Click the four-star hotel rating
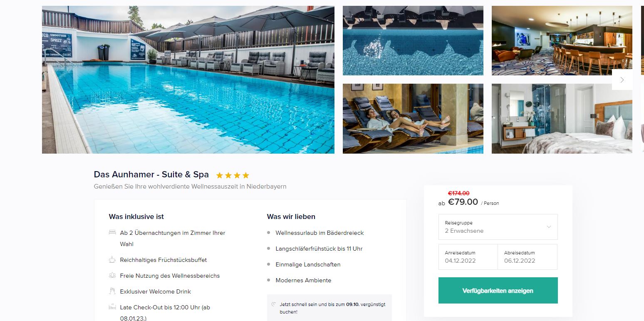This screenshot has height=321, width=644. coord(233,175)
